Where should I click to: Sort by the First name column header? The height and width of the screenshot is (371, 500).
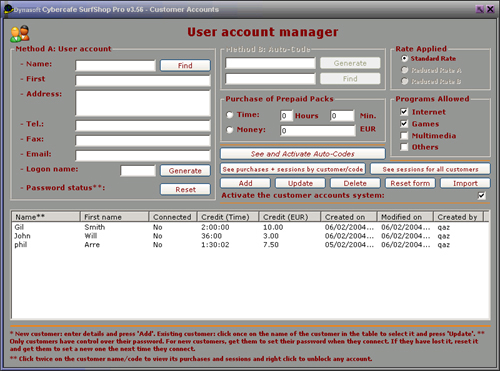pyautogui.click(x=115, y=217)
